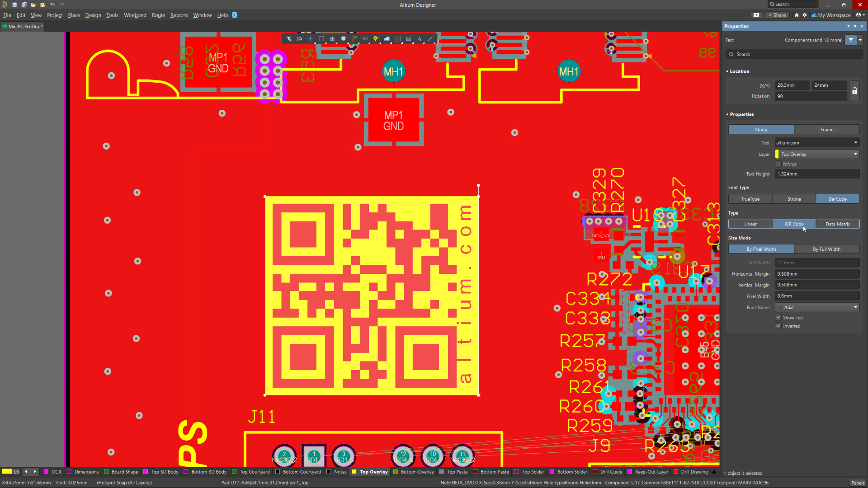Click the place dimension icon
The height and width of the screenshot is (488, 868).
point(409,39)
